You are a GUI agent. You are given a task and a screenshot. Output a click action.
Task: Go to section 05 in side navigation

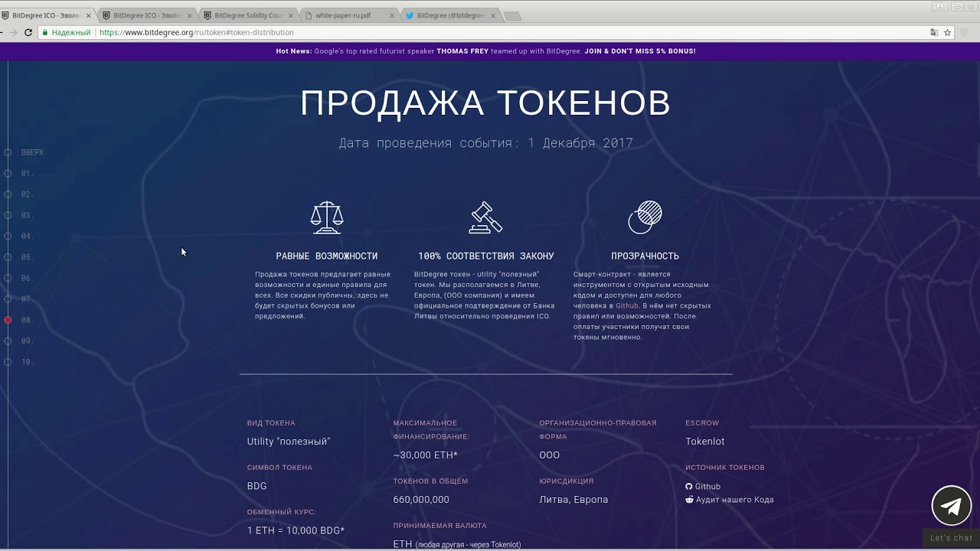[27, 257]
